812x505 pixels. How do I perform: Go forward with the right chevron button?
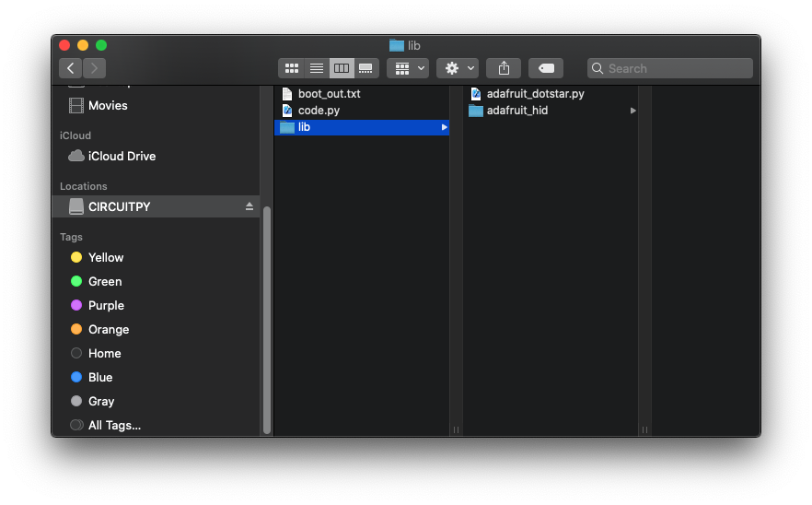pos(94,68)
